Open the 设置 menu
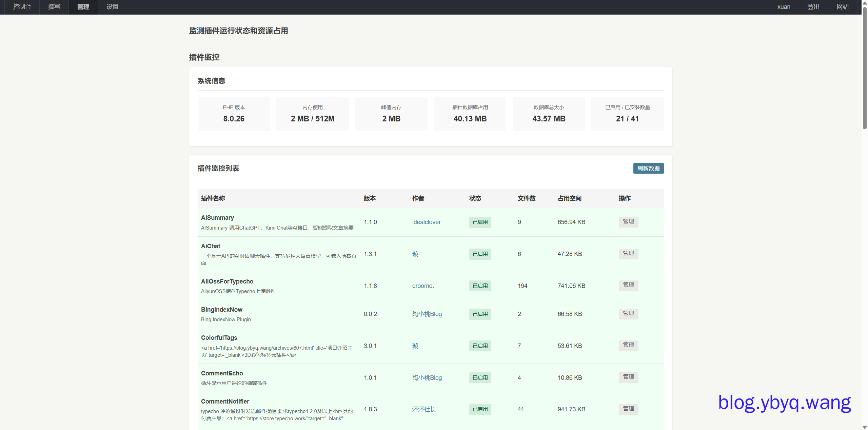Image resolution: width=868 pixels, height=430 pixels. tap(112, 7)
